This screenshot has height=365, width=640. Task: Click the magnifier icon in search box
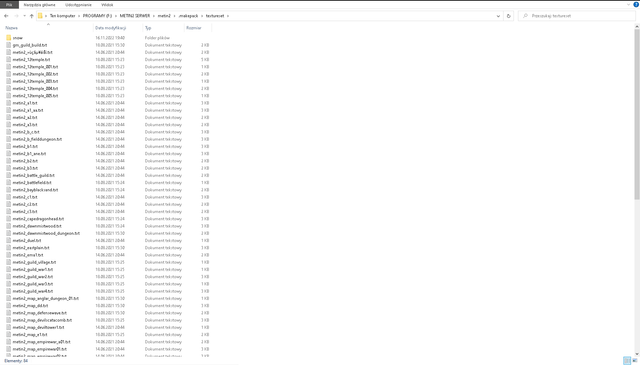click(x=525, y=16)
